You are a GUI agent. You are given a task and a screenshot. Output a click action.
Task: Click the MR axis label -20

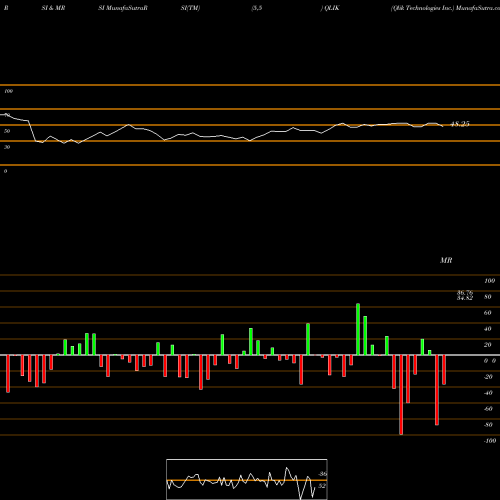(x=488, y=377)
